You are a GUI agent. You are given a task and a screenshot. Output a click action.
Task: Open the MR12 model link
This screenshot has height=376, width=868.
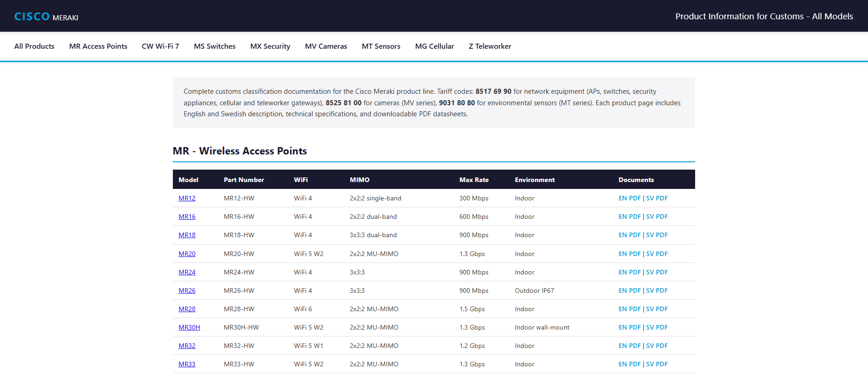click(187, 198)
